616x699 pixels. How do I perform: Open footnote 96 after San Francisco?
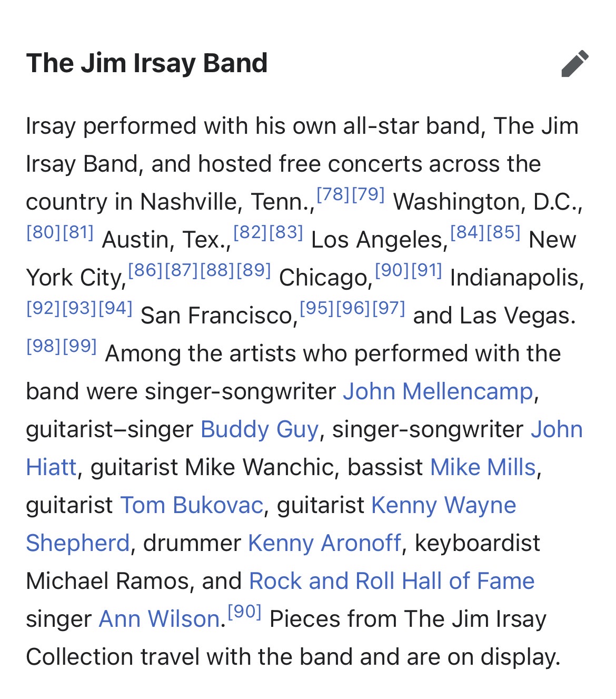353,308
